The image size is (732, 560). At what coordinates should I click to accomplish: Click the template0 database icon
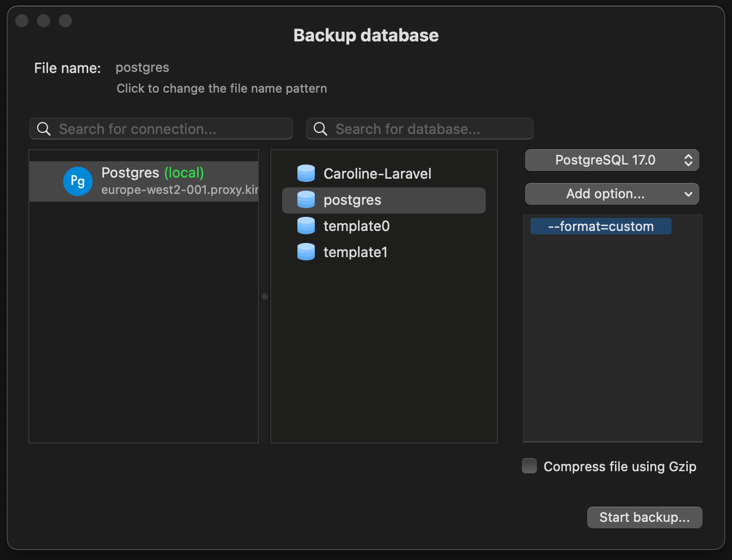306,226
